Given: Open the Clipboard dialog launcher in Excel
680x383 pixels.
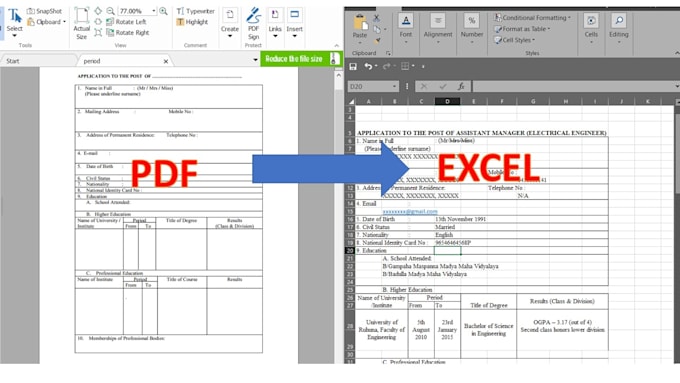Looking at the screenshot, I should (x=388, y=53).
